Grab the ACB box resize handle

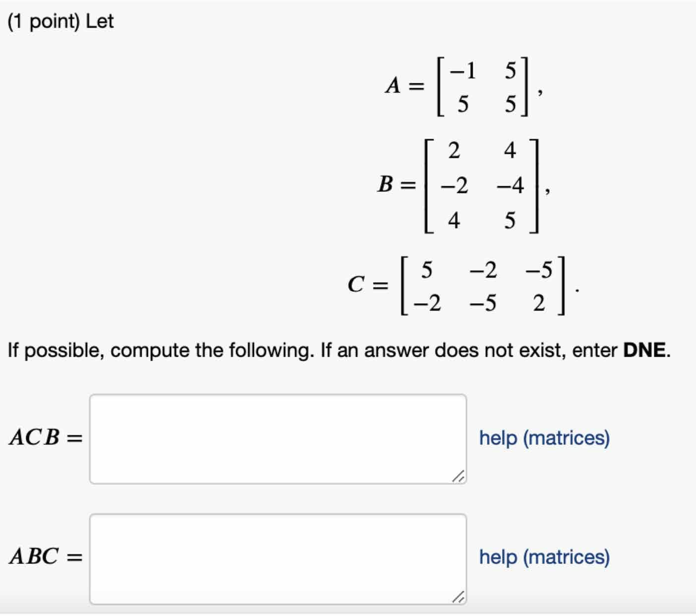(459, 477)
